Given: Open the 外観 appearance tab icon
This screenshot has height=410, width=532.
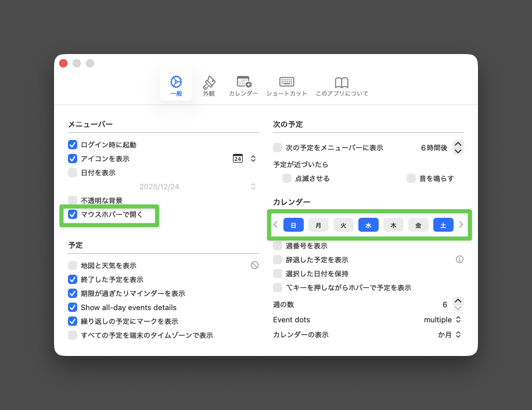Looking at the screenshot, I should point(209,86).
